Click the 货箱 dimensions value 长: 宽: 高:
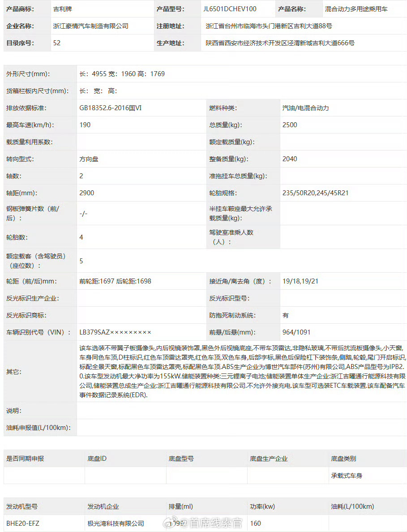Viewport: 407px width, 532px height. [x=99, y=91]
